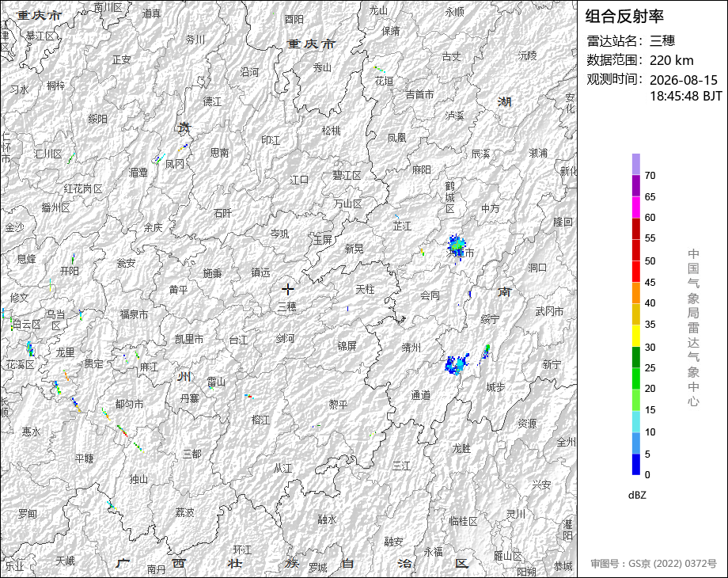Click the observation time 2026-08-15 value
The width and height of the screenshot is (728, 578).
tap(684, 80)
